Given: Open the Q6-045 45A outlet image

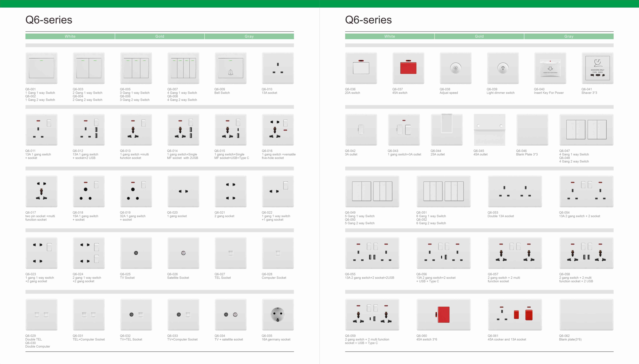Looking at the screenshot, I should (x=489, y=130).
